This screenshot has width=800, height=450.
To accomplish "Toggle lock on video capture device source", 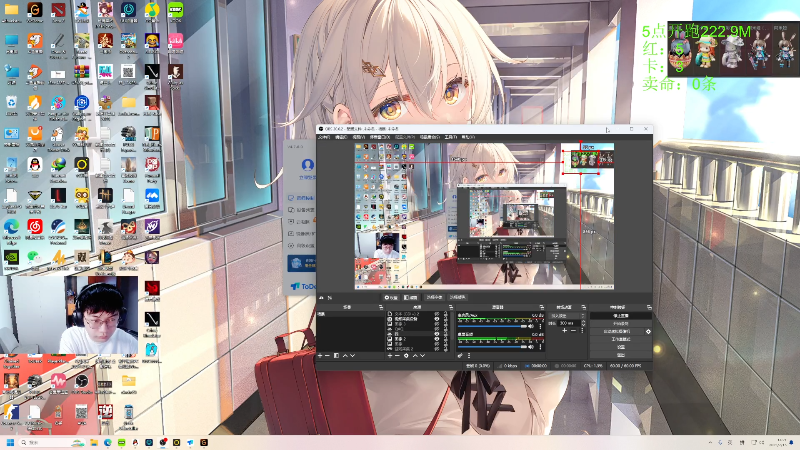I will coord(446,319).
